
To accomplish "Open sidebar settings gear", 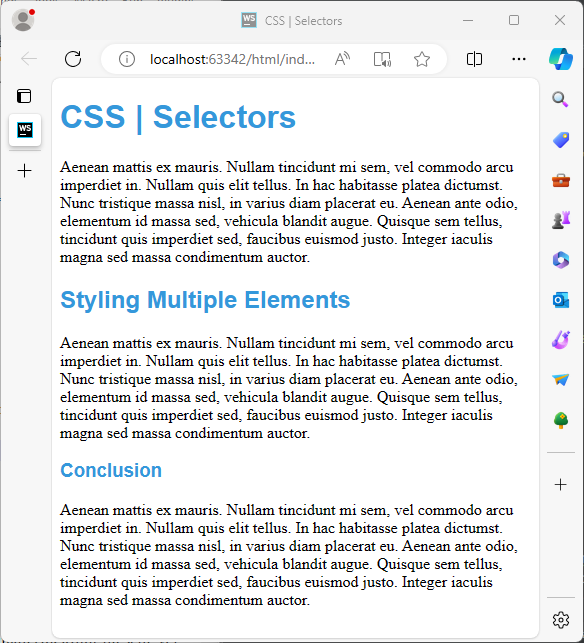I will tap(561, 620).
